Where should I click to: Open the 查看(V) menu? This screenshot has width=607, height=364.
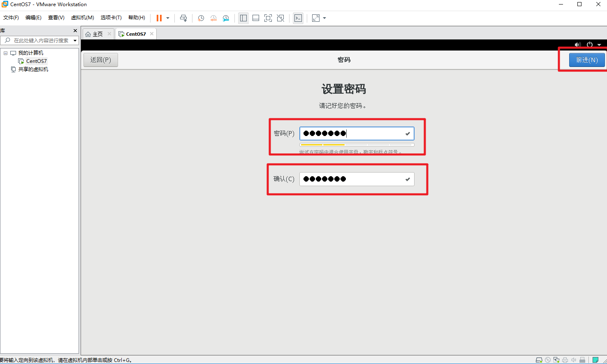tap(56, 18)
